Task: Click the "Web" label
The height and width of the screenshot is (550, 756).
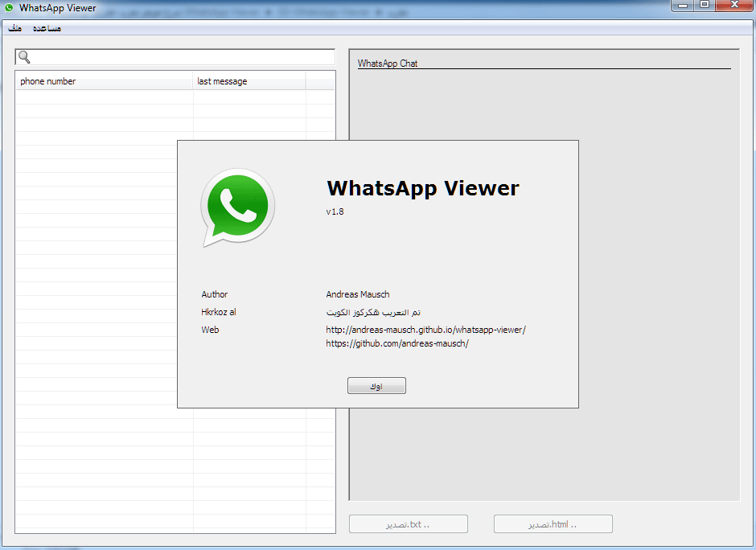Action: point(210,330)
